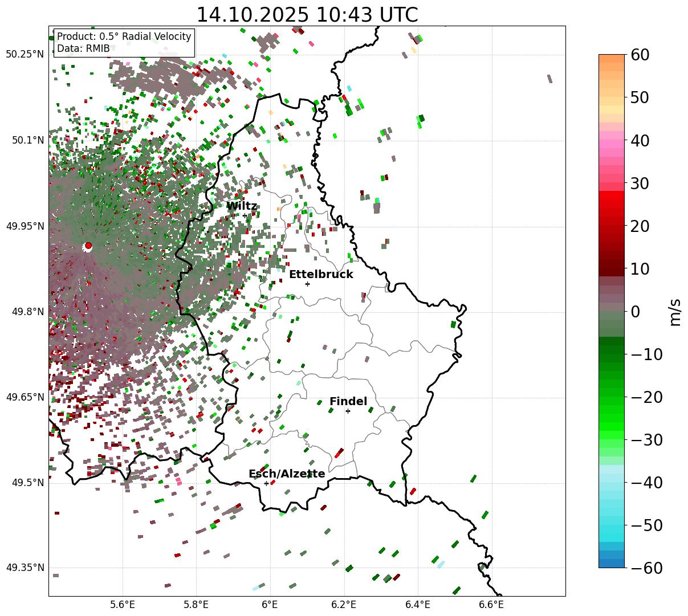Screen dimensions: 688x616
Task: Click the colorbar value 50
Action: (640, 97)
